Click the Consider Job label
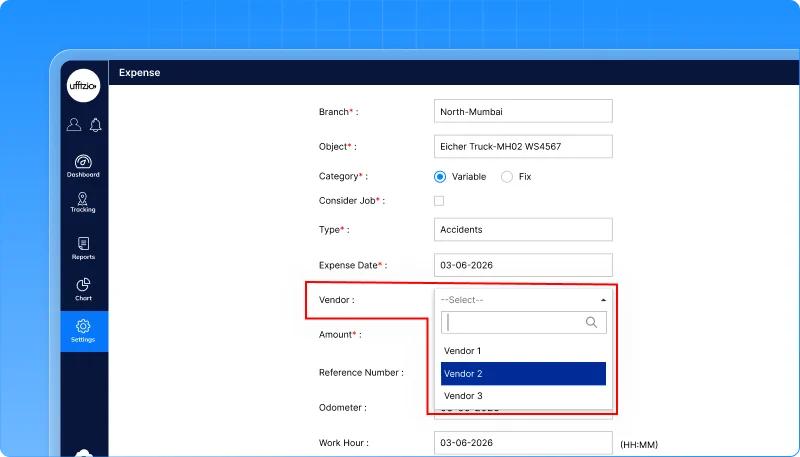Image resolution: width=800 pixels, height=457 pixels. coord(352,200)
